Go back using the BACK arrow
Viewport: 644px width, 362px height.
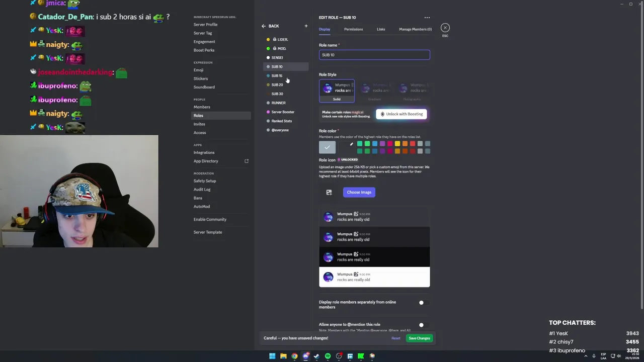270,26
